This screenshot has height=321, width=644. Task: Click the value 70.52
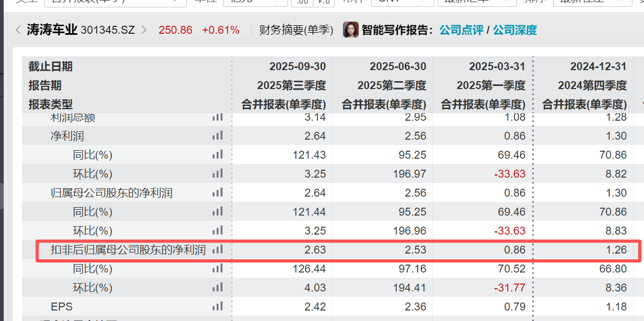(x=512, y=269)
